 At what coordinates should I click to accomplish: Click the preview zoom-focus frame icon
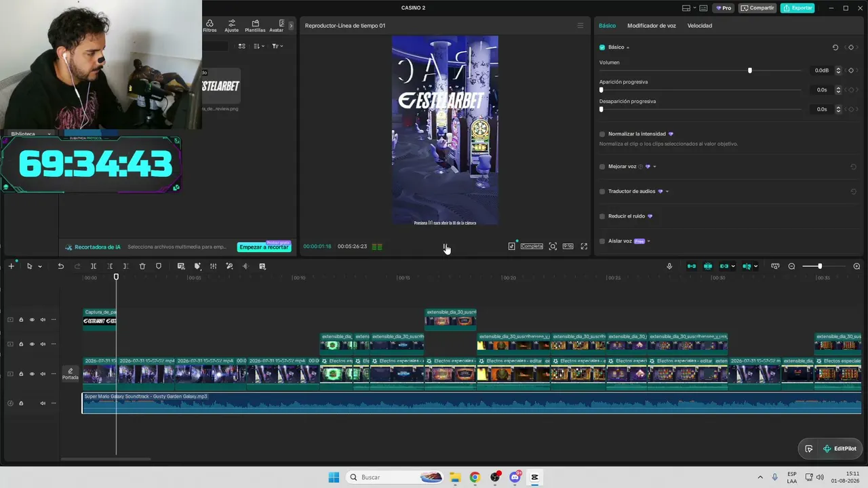point(553,246)
